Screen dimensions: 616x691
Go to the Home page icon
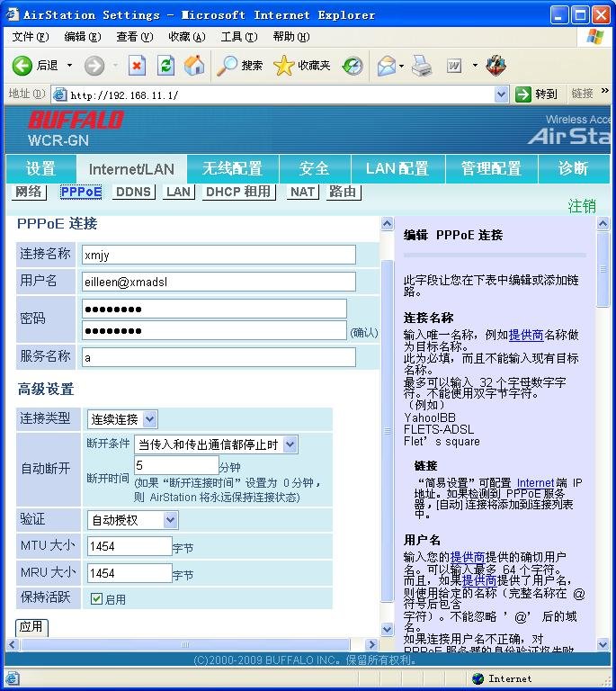click(x=194, y=65)
